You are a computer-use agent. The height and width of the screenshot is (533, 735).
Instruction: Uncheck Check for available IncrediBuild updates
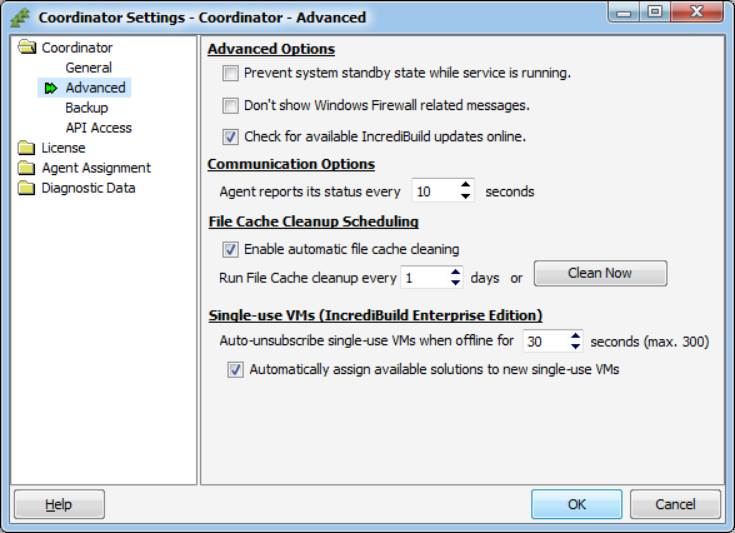[231, 137]
